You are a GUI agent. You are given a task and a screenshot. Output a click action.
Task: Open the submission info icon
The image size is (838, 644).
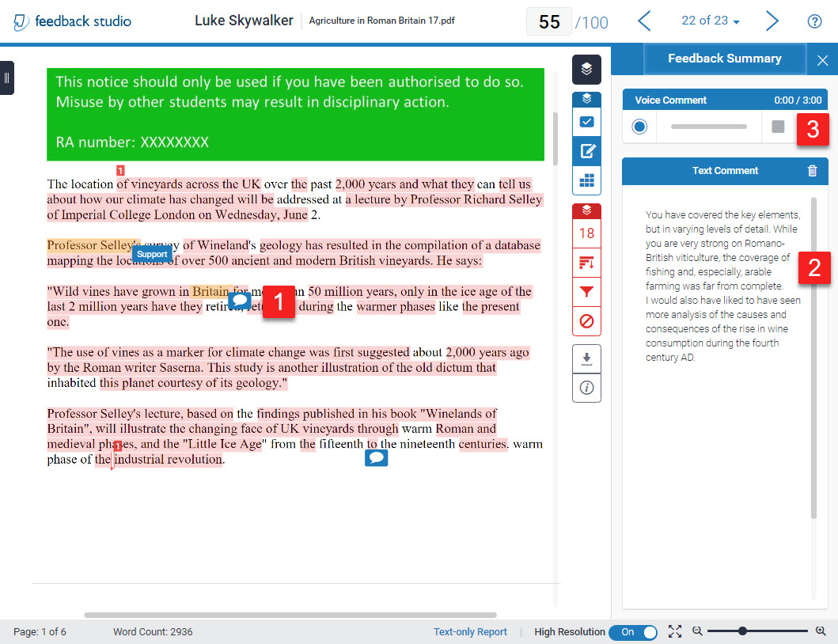(x=586, y=388)
